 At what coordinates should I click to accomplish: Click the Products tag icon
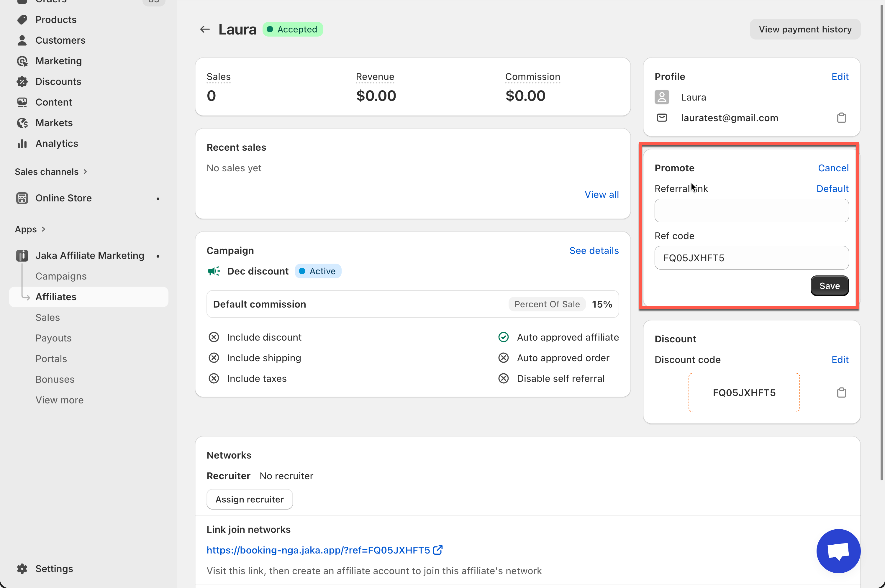click(22, 19)
